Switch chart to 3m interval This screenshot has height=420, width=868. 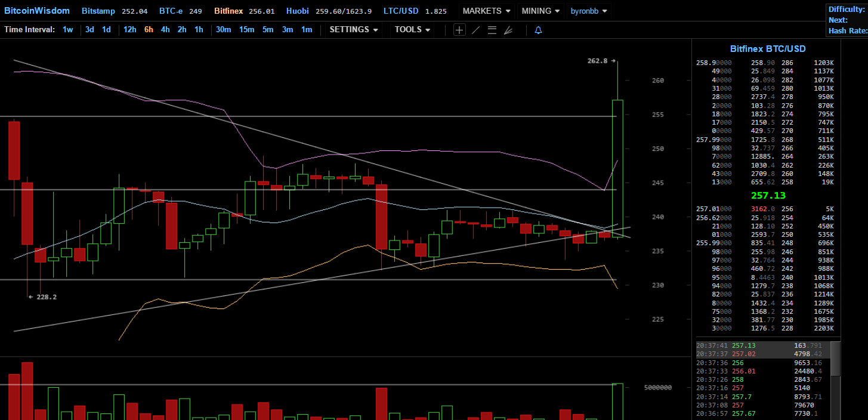click(288, 30)
